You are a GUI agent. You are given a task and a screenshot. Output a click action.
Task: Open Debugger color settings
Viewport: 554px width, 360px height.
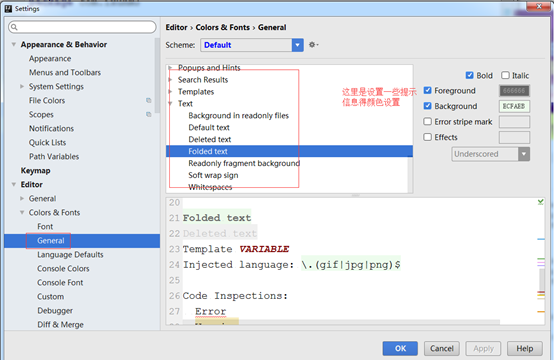pos(55,311)
